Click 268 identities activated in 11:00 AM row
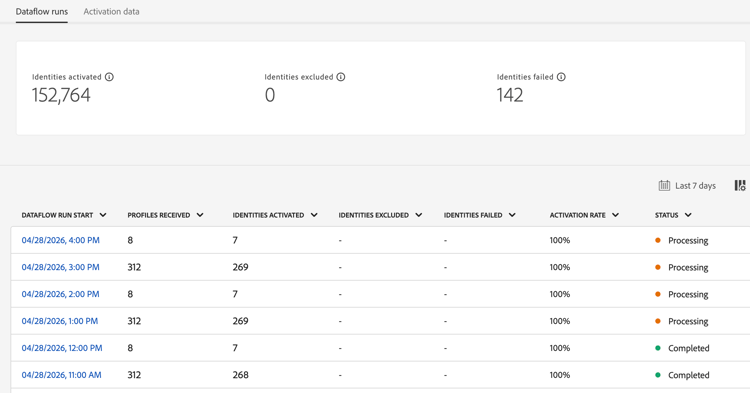The width and height of the screenshot is (750, 393). pyautogui.click(x=241, y=375)
